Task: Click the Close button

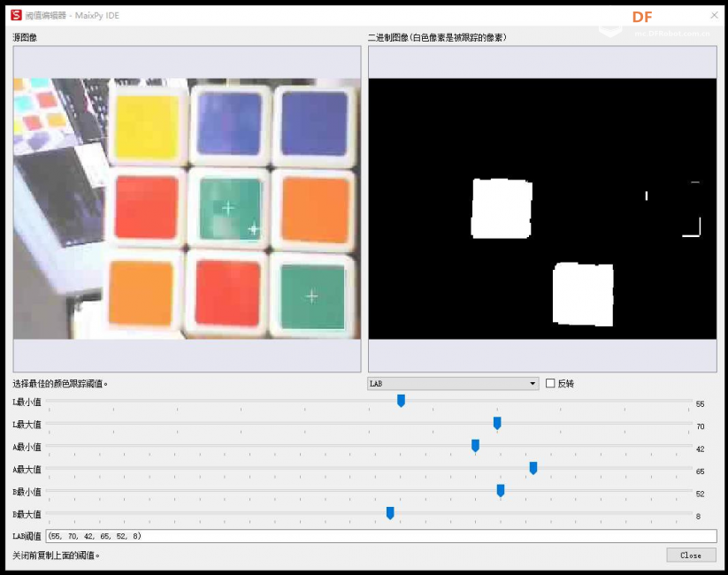Action: 691,555
